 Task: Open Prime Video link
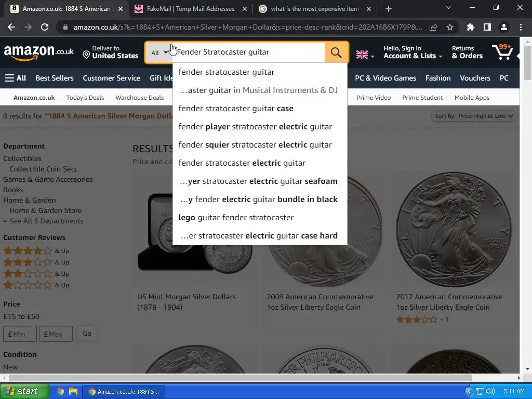click(x=374, y=98)
